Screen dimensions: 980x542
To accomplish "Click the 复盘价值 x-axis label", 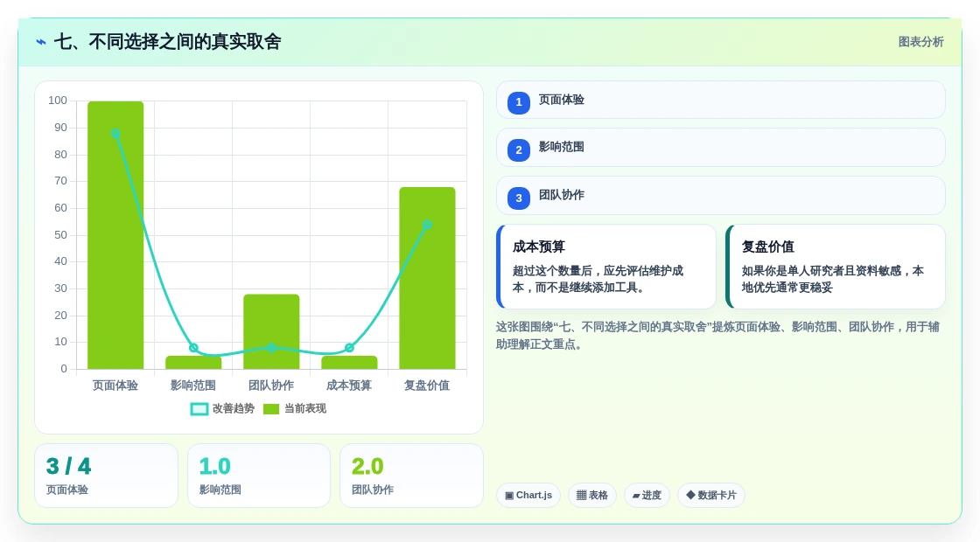I will pos(428,386).
